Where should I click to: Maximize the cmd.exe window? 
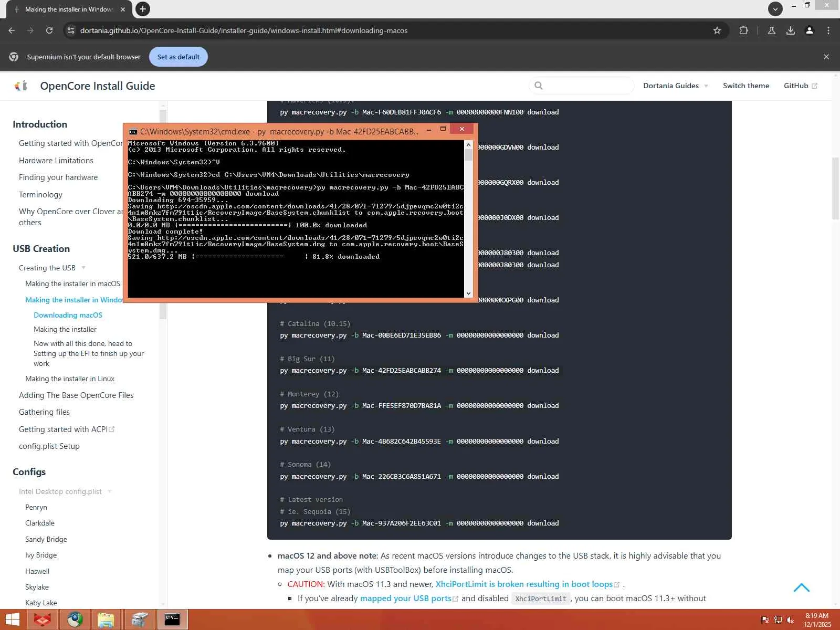(x=443, y=129)
